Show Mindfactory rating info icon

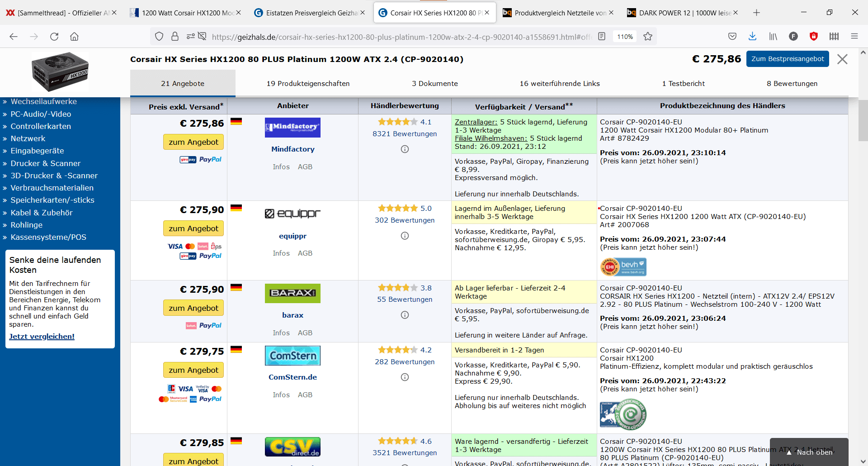pos(405,149)
